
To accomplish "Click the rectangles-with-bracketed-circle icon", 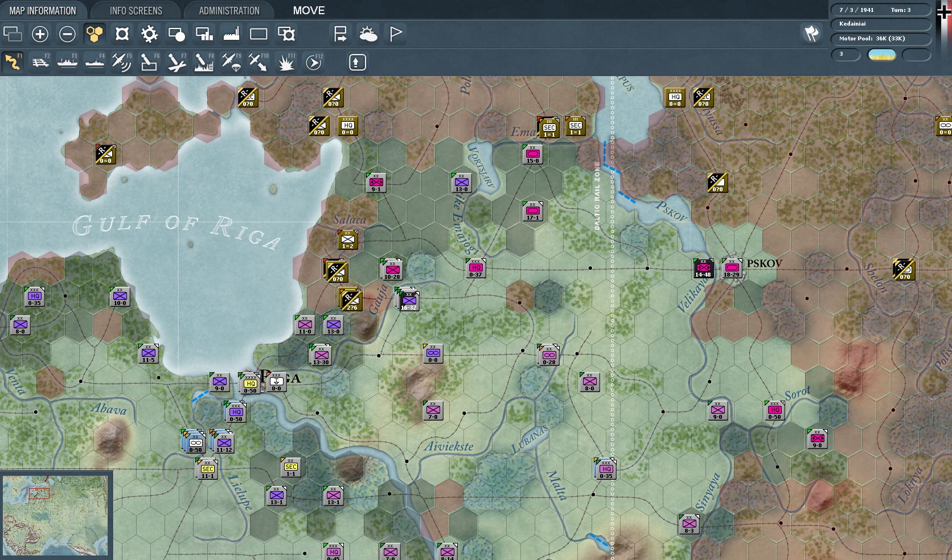I will point(286,34).
